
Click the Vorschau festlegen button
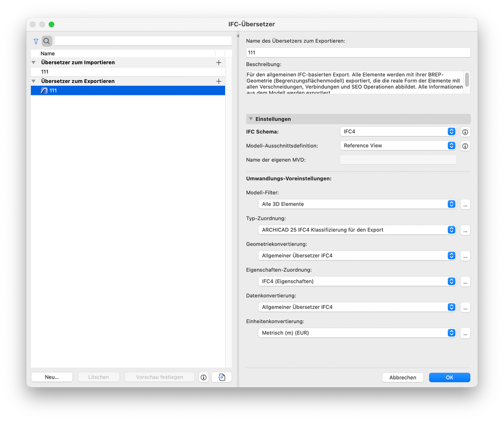coord(159,377)
